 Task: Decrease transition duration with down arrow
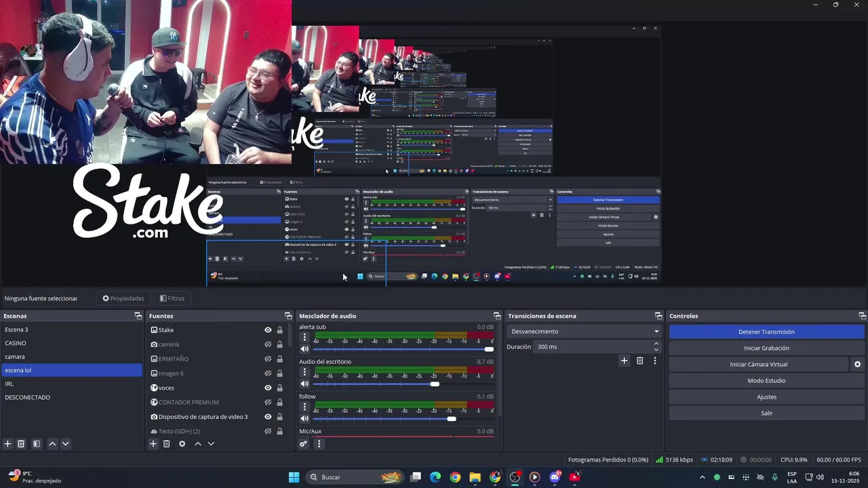[656, 350]
